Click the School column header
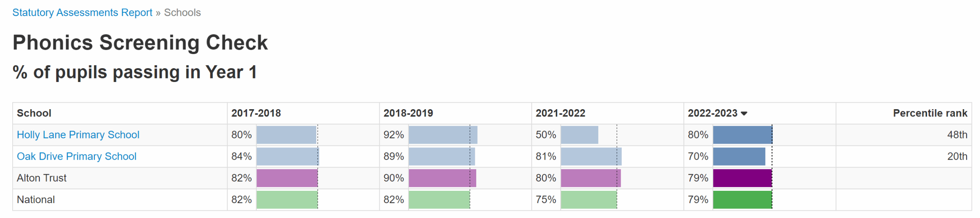 click(34, 113)
